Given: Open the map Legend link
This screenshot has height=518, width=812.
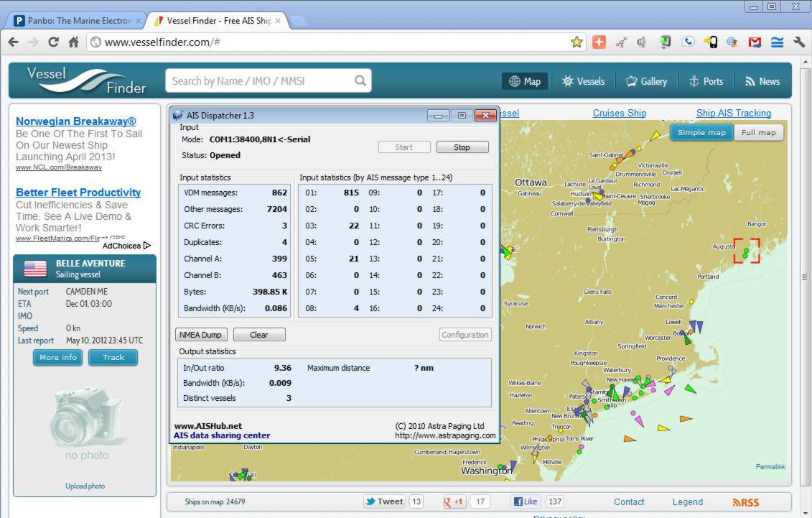Looking at the screenshot, I should click(x=687, y=502).
